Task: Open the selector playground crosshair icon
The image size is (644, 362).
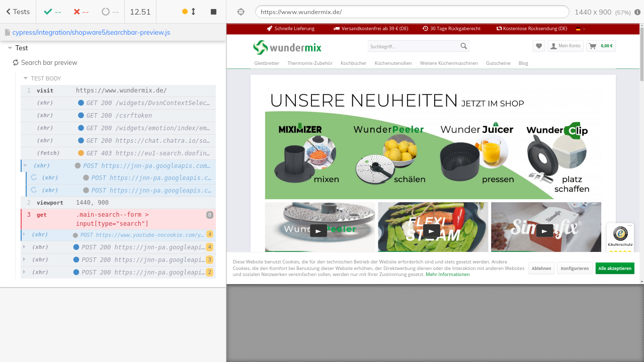Action: [240, 12]
